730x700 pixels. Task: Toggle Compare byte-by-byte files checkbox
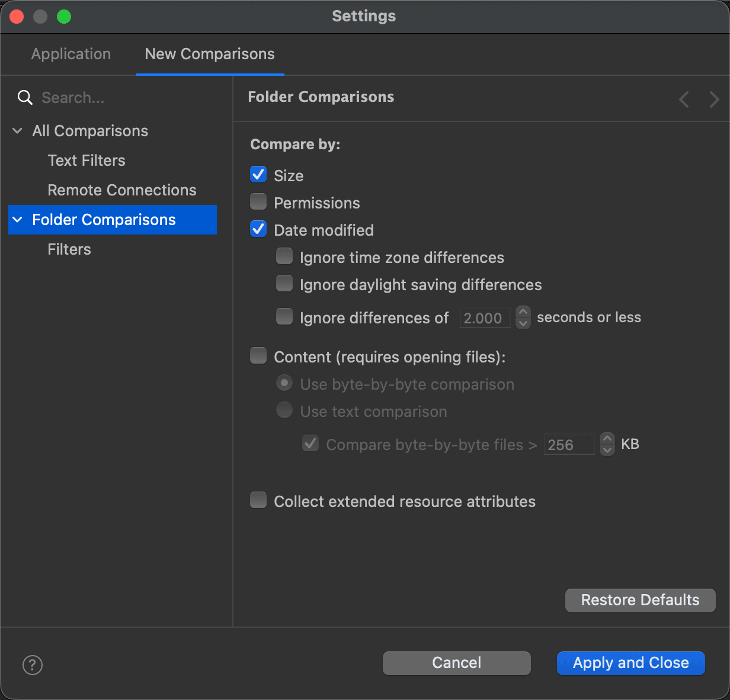pos(310,444)
